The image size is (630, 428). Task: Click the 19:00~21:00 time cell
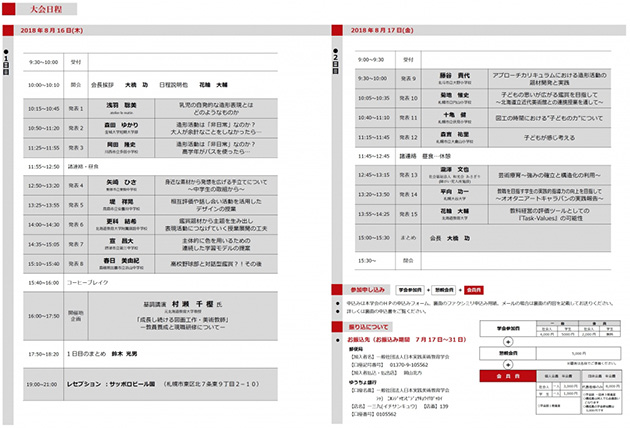pos(42,385)
